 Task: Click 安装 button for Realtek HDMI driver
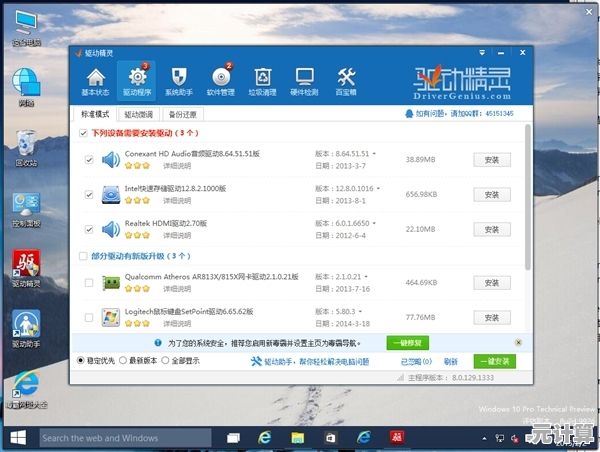tap(491, 229)
